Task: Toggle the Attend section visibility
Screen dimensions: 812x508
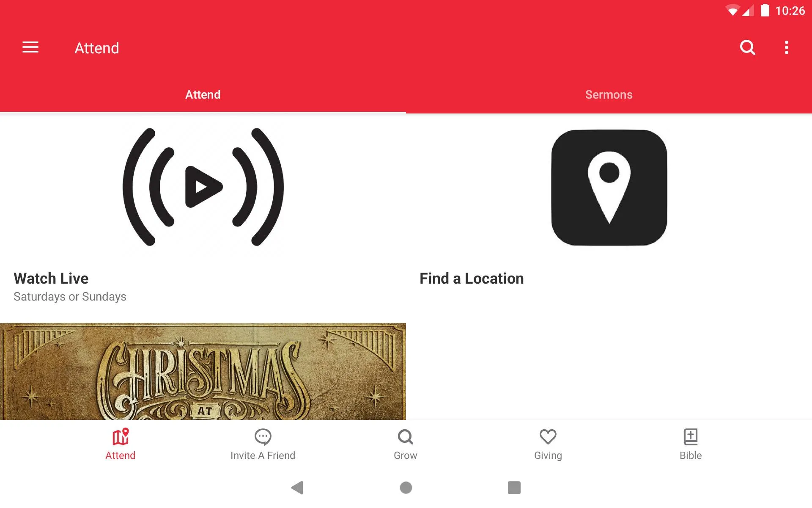Action: [203, 94]
